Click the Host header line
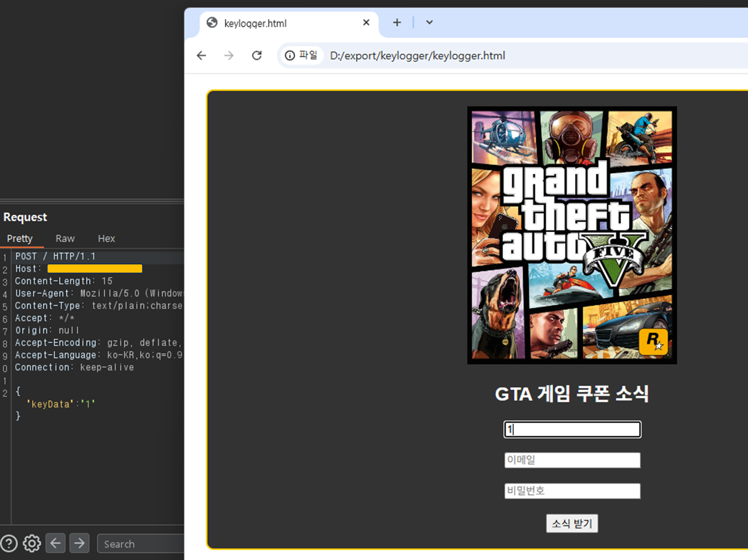The width and height of the screenshot is (748, 560). click(79, 269)
